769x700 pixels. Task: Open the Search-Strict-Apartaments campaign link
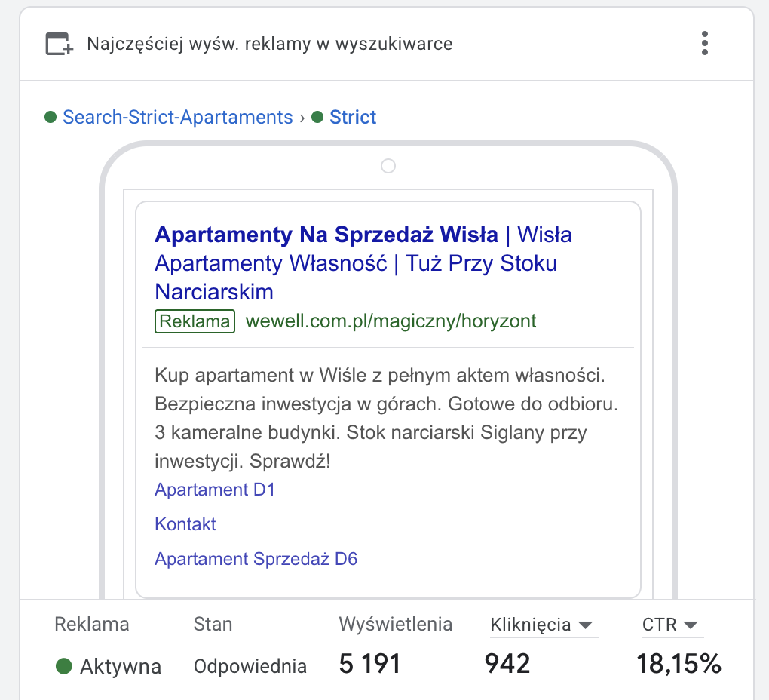pyautogui.click(x=177, y=118)
